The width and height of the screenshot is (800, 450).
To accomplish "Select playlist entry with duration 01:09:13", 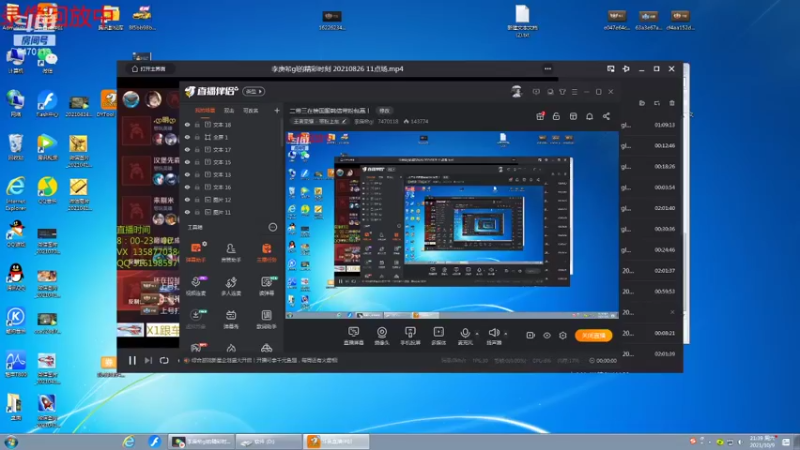I will 649,125.
